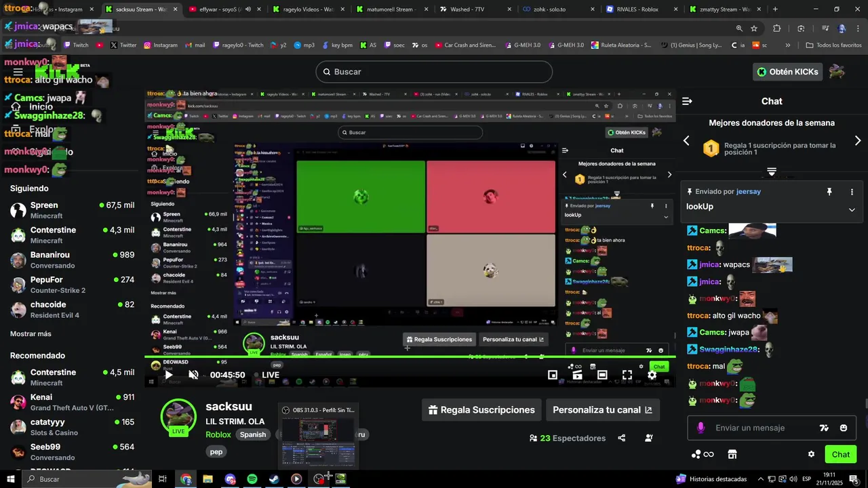Viewport: 868px width, 488px height.
Task: Open PepuFor channel in sidebar
Action: (73, 285)
